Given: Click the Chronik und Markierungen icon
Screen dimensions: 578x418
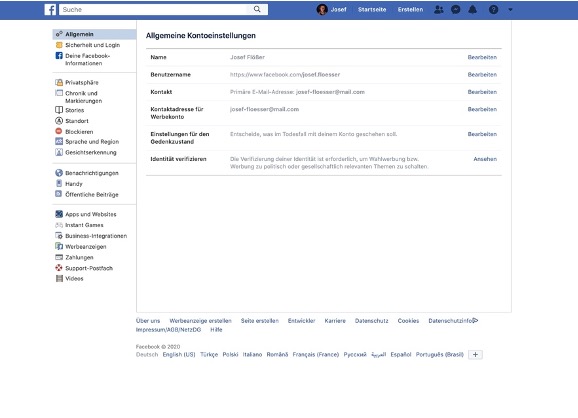Looking at the screenshot, I should [x=59, y=93].
